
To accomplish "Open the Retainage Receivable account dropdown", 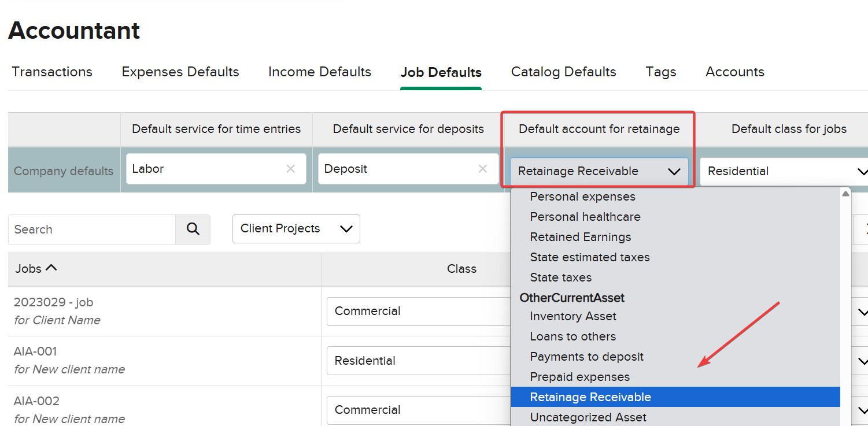I will point(599,171).
